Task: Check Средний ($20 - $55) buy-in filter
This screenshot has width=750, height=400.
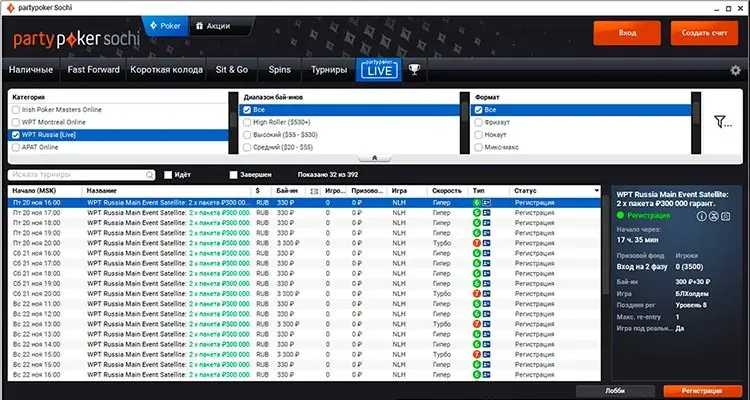Action: [247, 147]
